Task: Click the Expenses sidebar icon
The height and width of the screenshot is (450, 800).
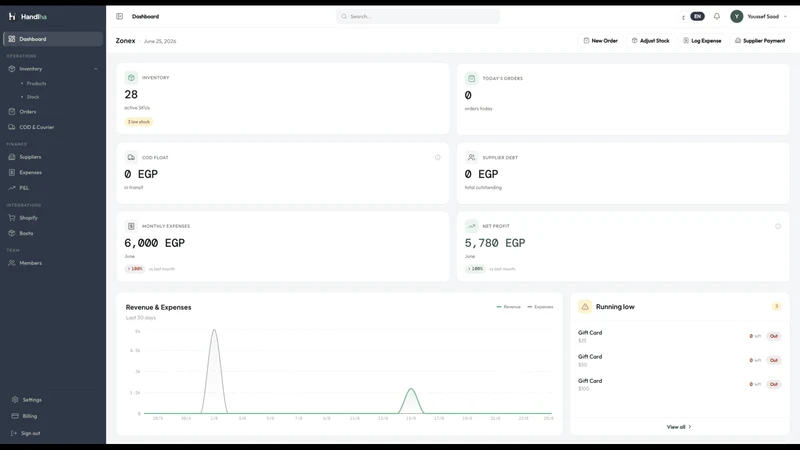Action: pos(12,172)
